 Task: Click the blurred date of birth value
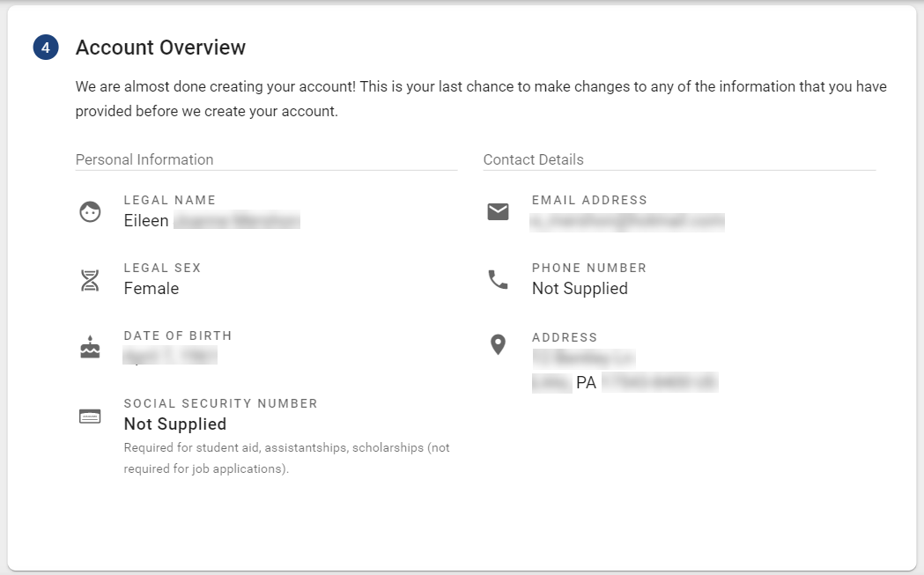coord(170,356)
